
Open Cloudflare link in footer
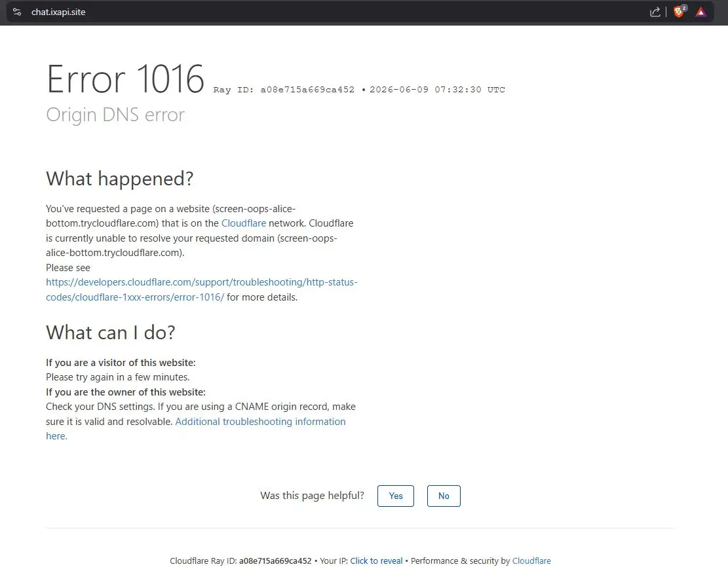click(531, 561)
